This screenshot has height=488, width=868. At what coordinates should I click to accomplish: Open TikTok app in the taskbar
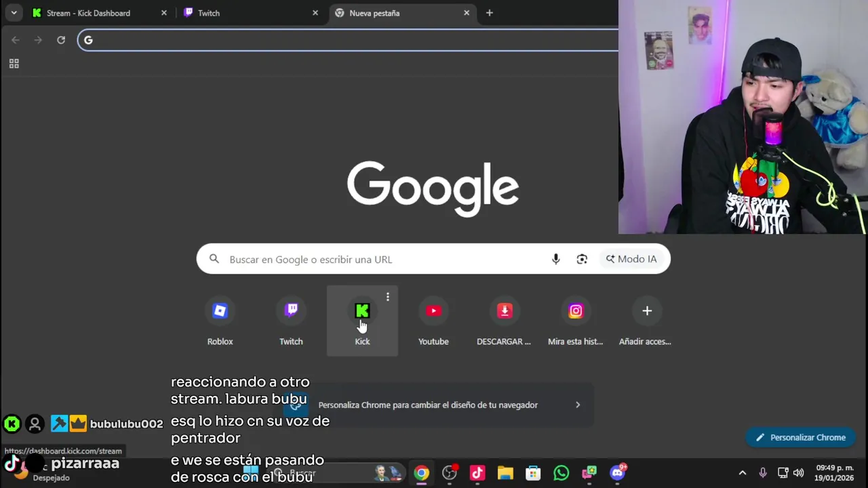tap(477, 473)
